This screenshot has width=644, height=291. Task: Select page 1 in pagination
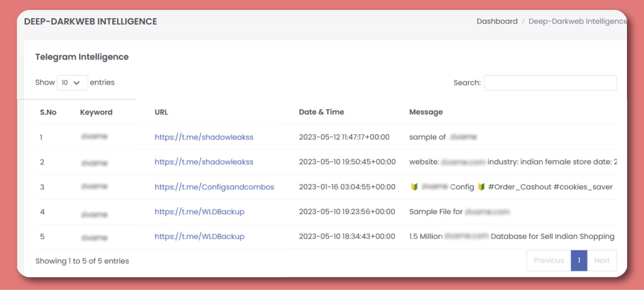579,261
